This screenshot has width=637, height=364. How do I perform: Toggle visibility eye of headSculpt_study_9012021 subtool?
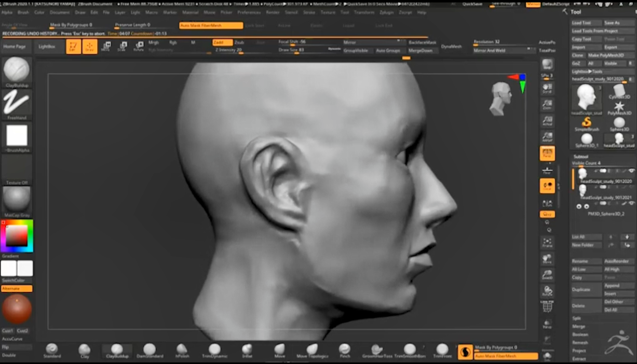click(631, 187)
